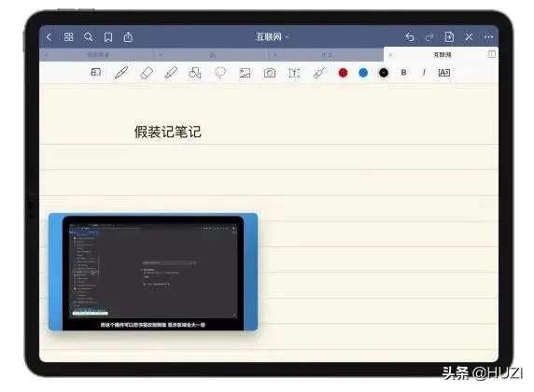Tap the share/export icon
Viewport: 534px width, 392px height.
click(128, 36)
